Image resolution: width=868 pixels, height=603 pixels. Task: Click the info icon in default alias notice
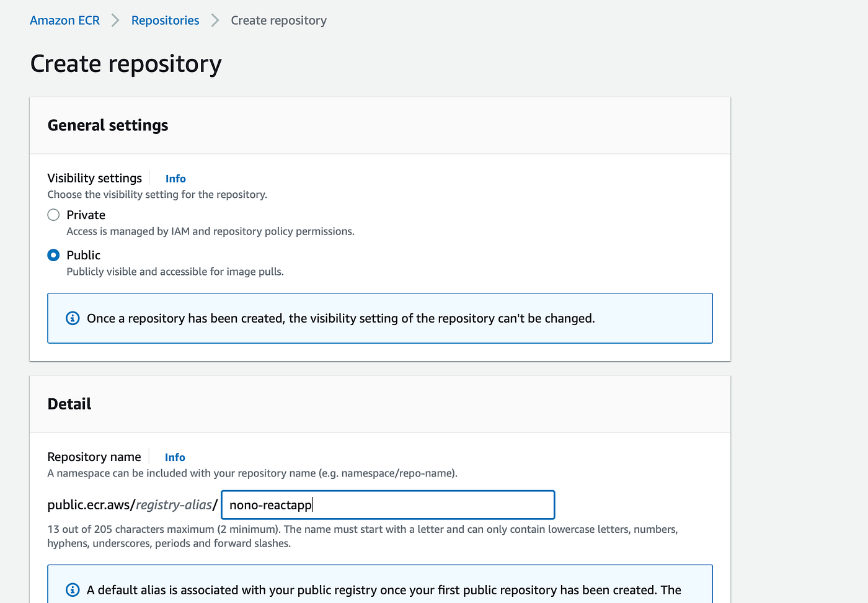coord(73,589)
